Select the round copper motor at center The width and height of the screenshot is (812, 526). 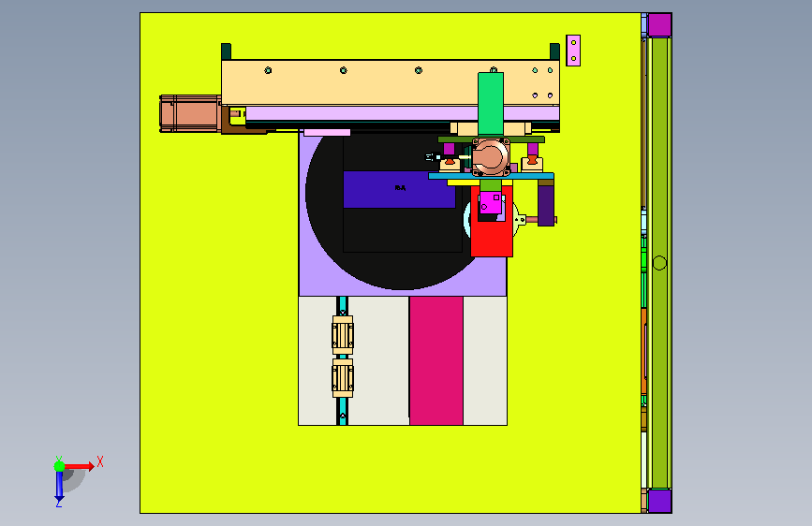click(x=491, y=157)
